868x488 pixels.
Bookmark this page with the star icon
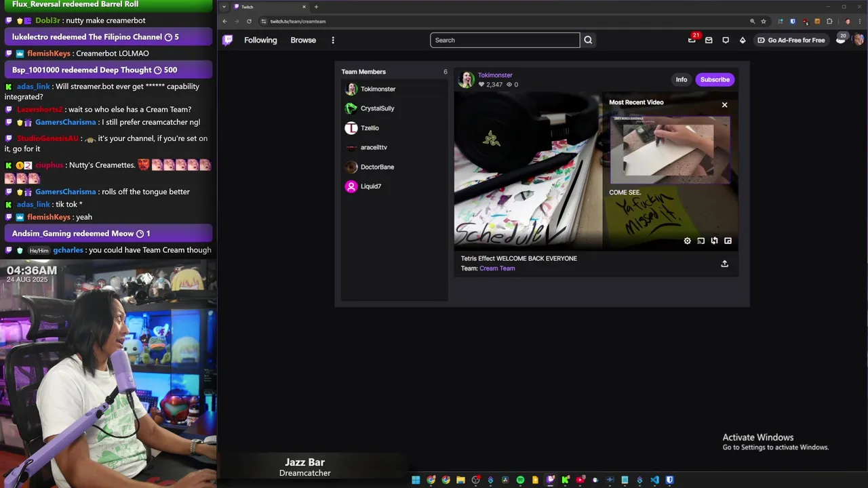764,21
